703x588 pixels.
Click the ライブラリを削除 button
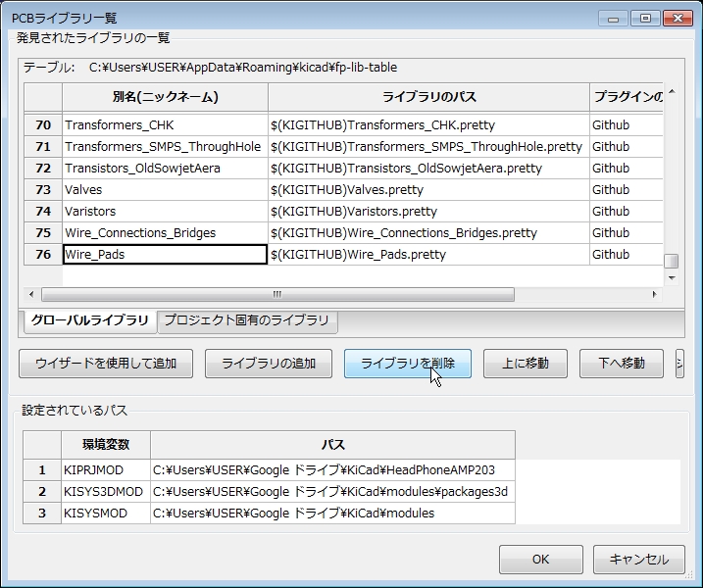coord(408,364)
